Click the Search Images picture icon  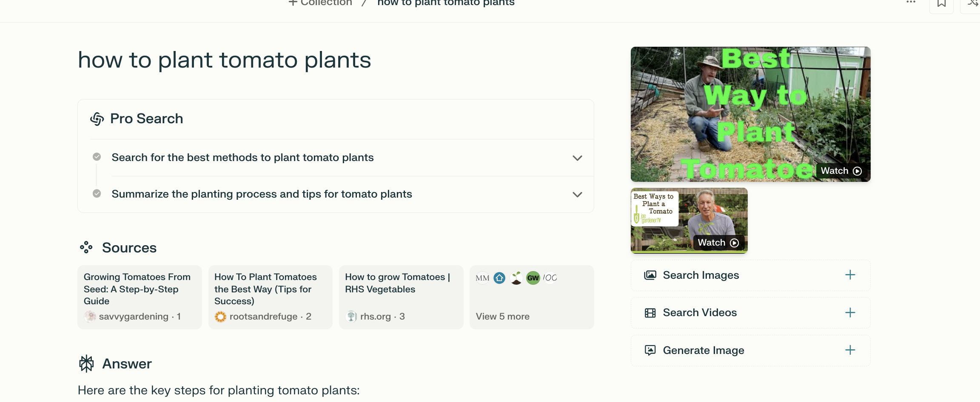650,275
